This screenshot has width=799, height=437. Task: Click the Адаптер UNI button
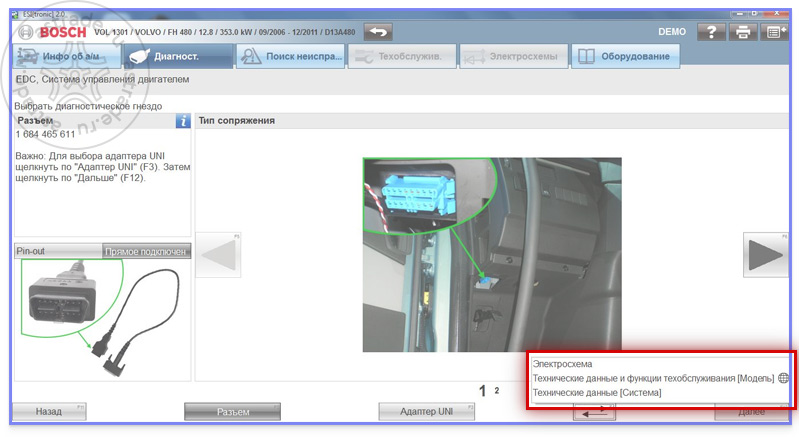pyautogui.click(x=427, y=412)
